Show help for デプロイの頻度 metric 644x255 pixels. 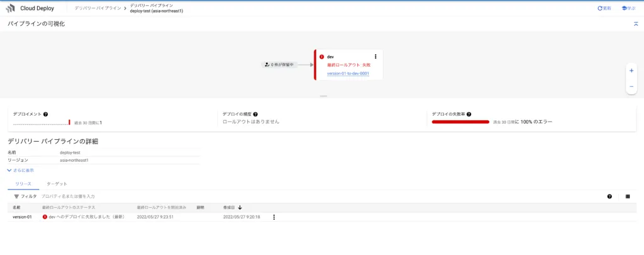(255, 115)
